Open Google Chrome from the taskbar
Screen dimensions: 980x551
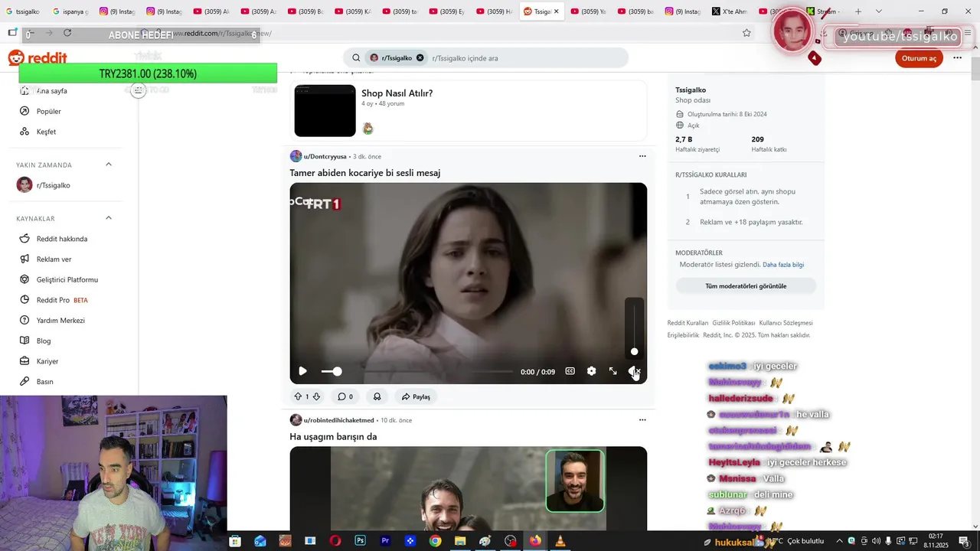[x=435, y=541]
